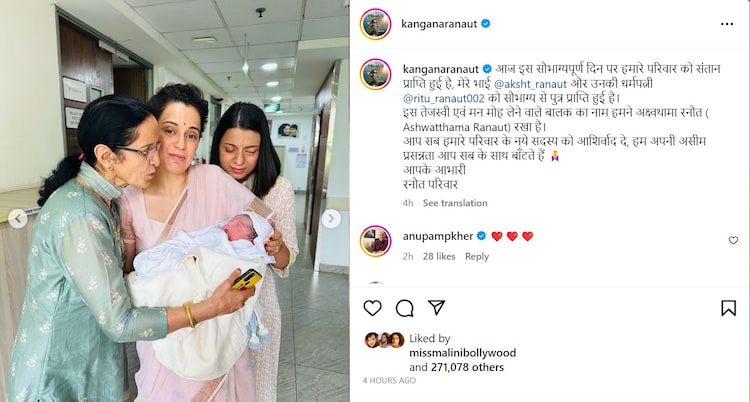
Task: Reply to anupampkher's comment
Action: (x=477, y=257)
